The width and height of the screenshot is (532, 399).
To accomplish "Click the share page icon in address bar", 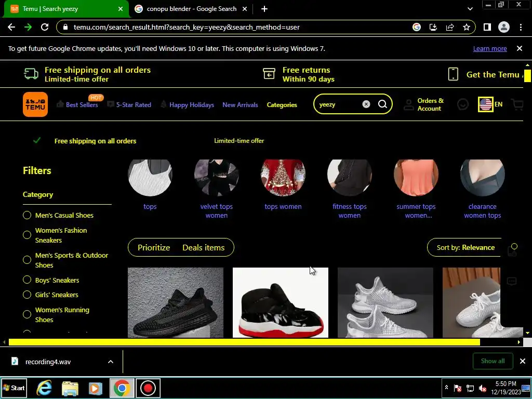I will point(450,27).
